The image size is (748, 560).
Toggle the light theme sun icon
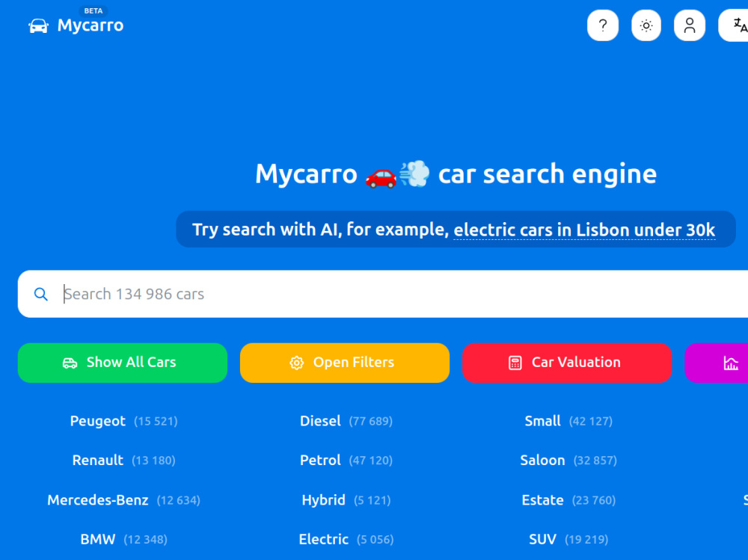(646, 25)
